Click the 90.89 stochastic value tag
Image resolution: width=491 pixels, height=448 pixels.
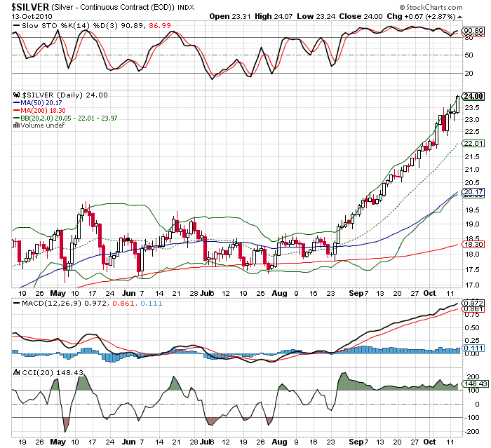click(474, 31)
